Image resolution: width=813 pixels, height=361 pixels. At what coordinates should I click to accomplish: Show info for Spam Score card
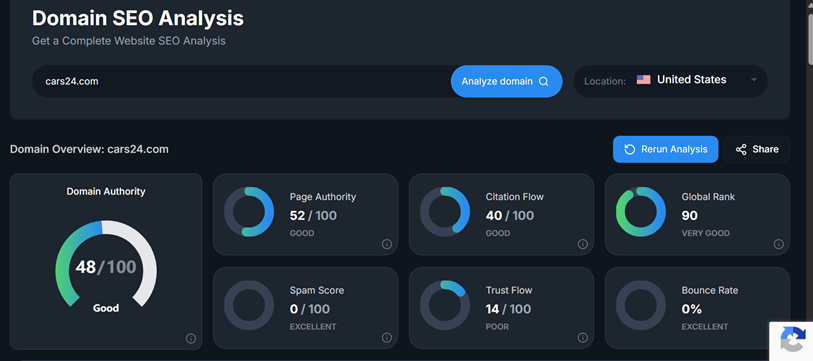[x=387, y=338]
